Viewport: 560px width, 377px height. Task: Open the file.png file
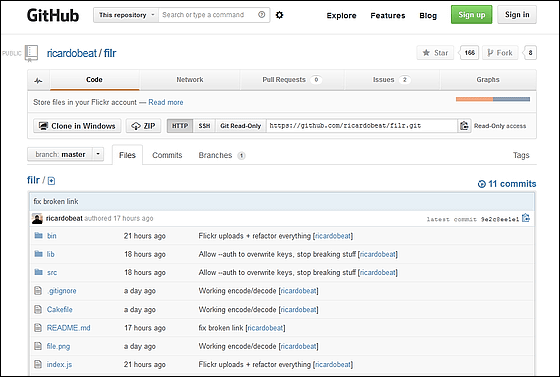click(x=58, y=346)
